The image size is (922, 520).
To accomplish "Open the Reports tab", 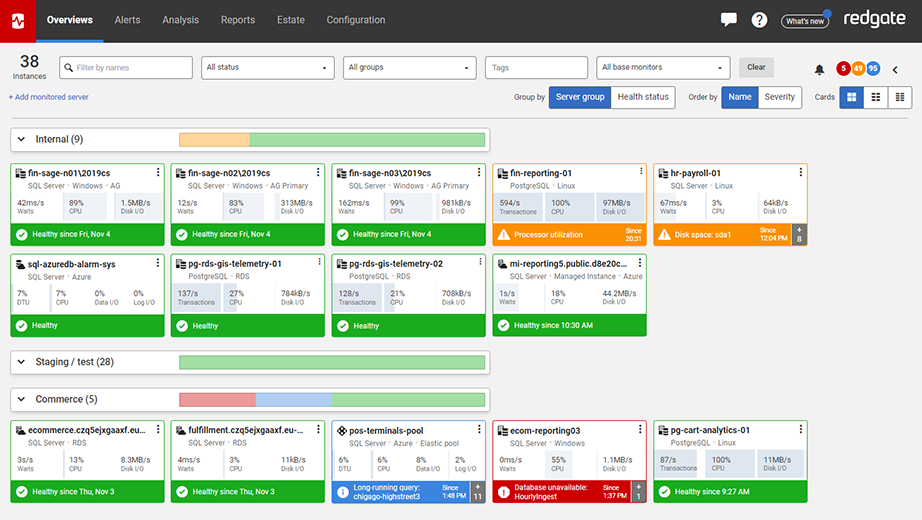I will [x=238, y=20].
